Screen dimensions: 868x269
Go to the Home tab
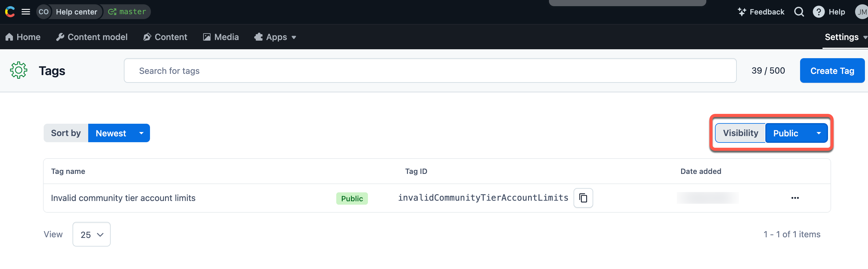(23, 37)
